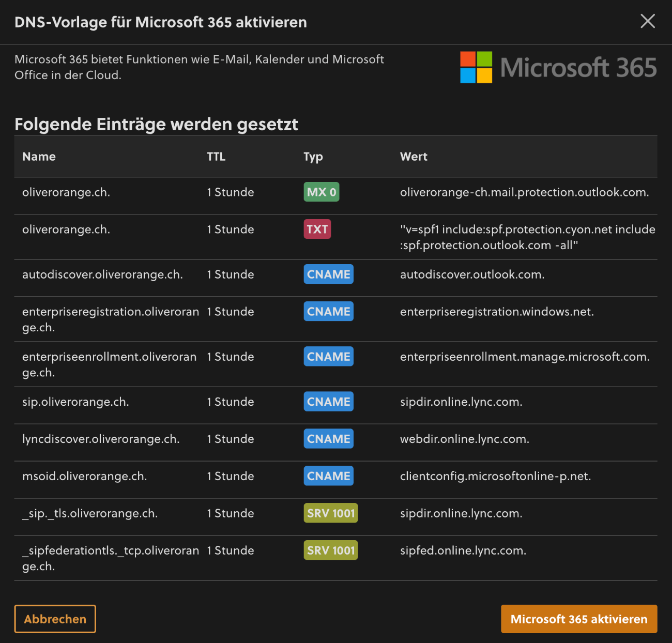This screenshot has height=643, width=672.
Task: Click the Microsoft 365 logo
Action: tap(558, 67)
